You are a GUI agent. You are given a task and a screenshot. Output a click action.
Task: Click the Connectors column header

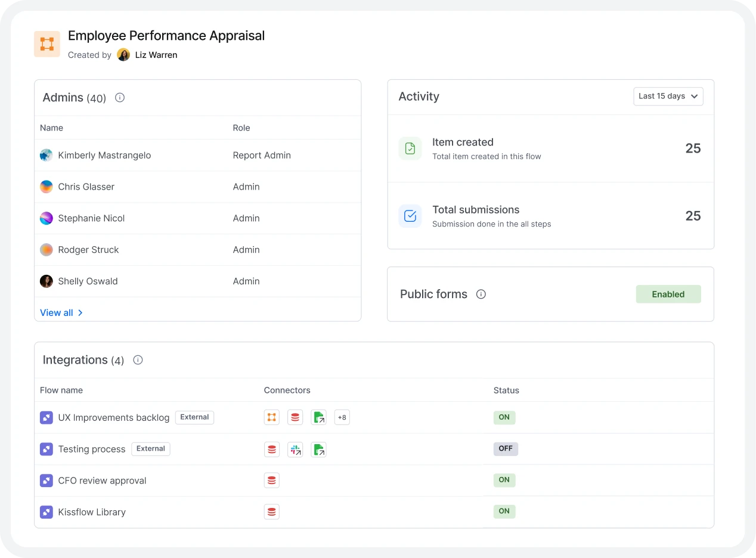pyautogui.click(x=287, y=390)
